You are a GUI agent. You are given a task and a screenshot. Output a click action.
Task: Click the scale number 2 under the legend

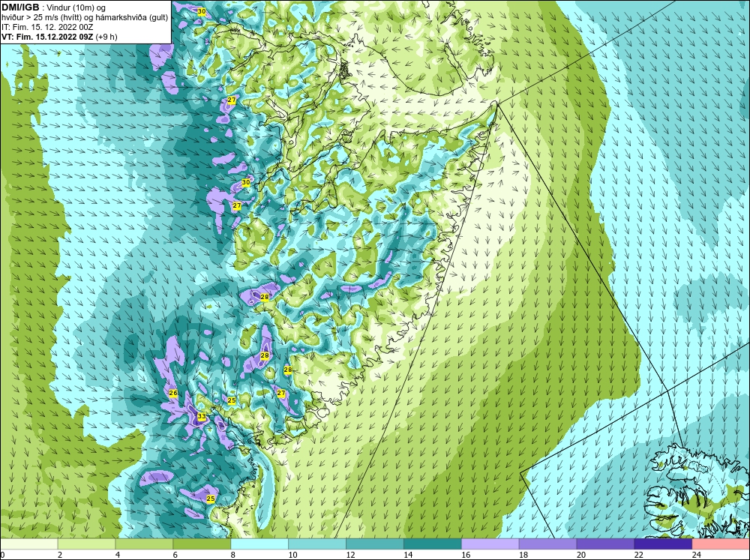pos(60,555)
